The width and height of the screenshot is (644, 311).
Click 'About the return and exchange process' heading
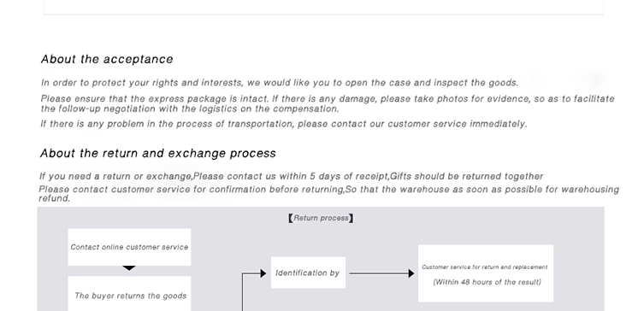(x=158, y=153)
